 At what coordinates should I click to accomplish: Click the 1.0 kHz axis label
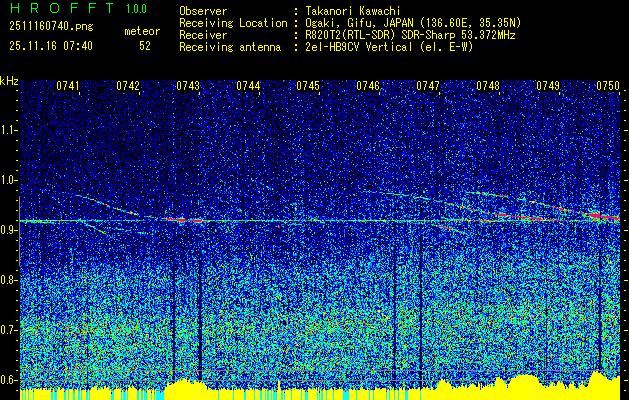coord(8,181)
